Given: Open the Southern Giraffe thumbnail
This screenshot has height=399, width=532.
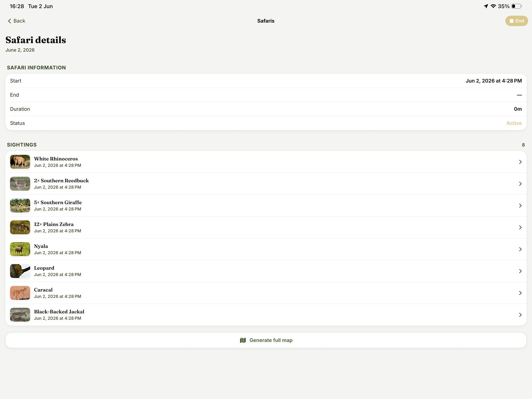Looking at the screenshot, I should tap(20, 205).
